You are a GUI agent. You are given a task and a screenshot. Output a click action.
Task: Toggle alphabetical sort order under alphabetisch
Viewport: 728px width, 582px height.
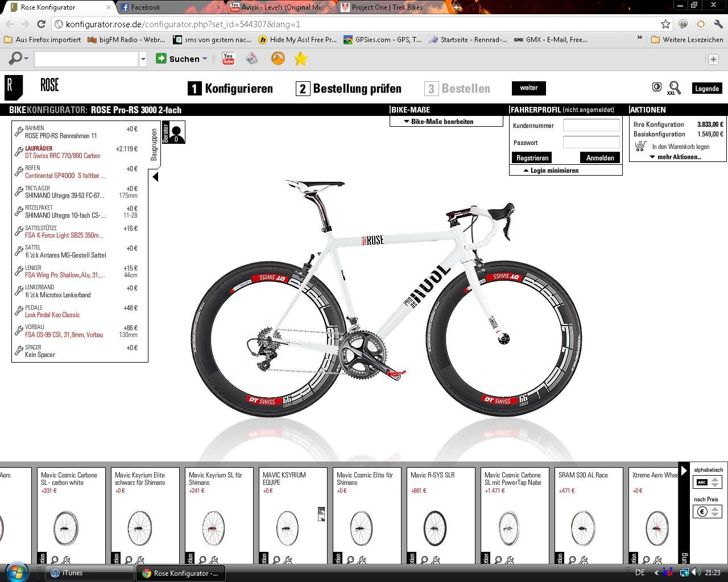coord(708,482)
